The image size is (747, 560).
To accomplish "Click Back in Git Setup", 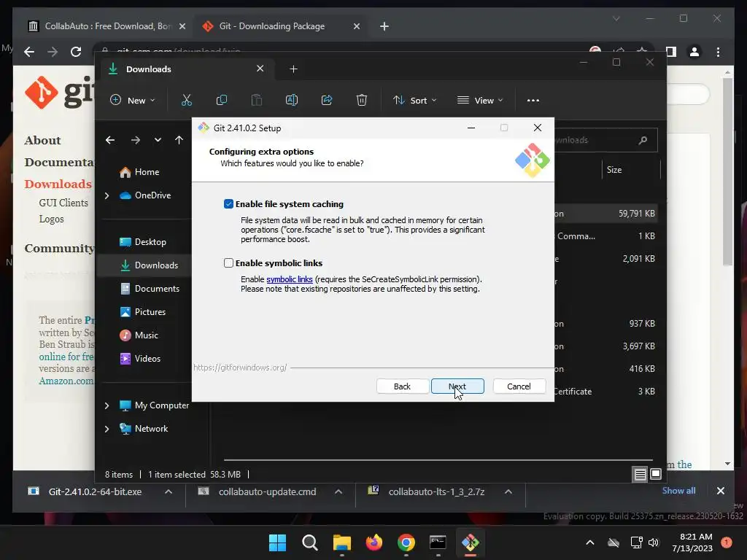I will point(402,386).
